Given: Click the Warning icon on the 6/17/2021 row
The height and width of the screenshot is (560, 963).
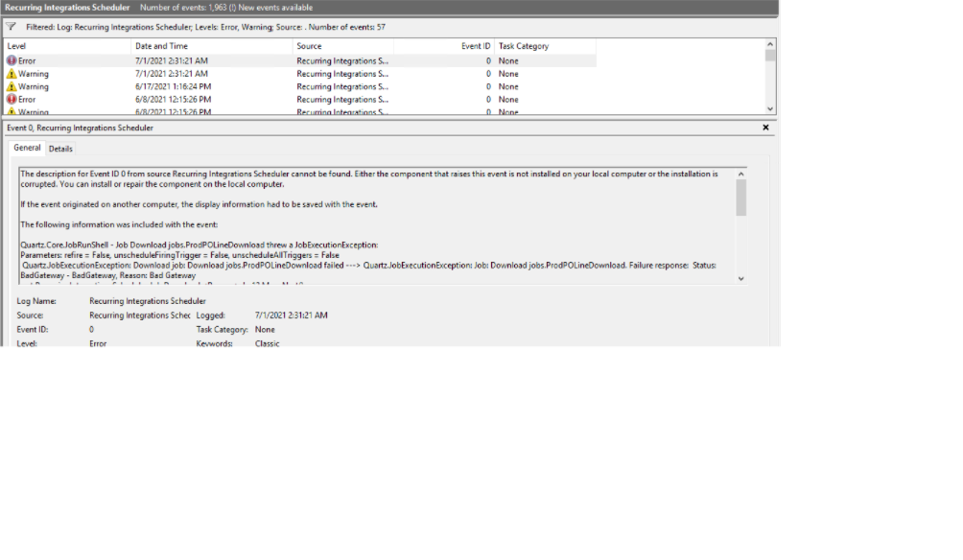Looking at the screenshot, I should (x=12, y=86).
